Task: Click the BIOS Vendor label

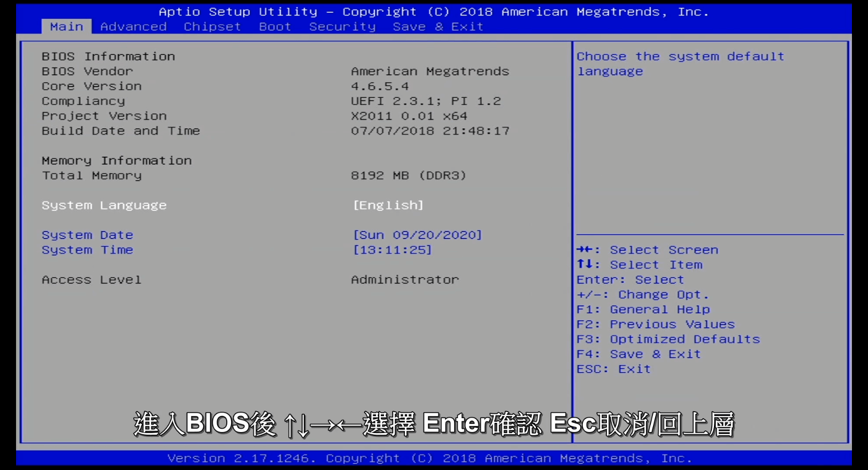Action: click(87, 71)
